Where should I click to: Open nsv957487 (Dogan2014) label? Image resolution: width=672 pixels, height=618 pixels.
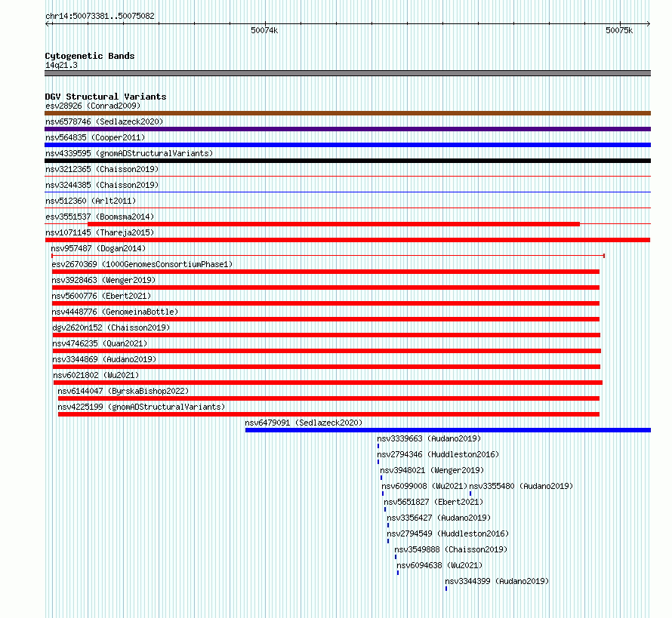point(98,248)
